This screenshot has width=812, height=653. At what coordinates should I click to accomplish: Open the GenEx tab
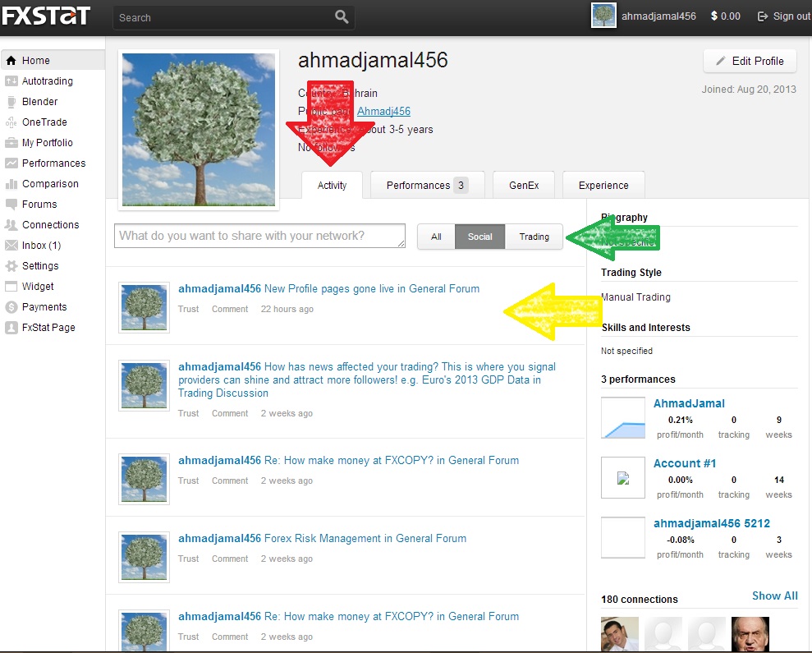tap(524, 185)
